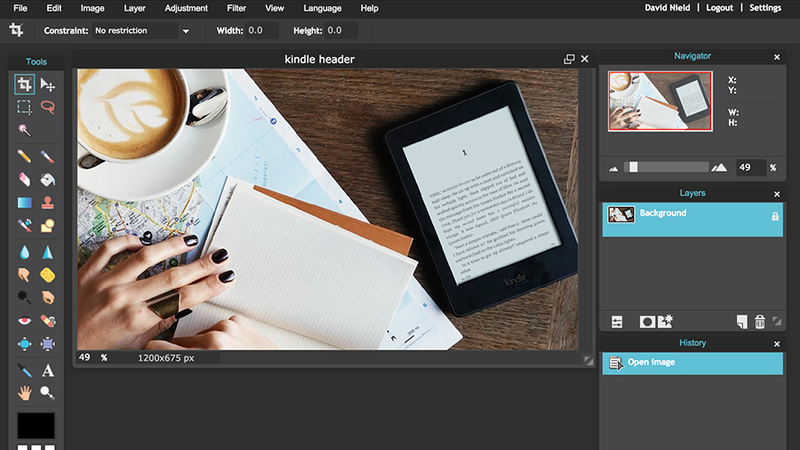Image resolution: width=800 pixels, height=450 pixels.
Task: Maximize the kindle header image window
Action: tap(569, 59)
